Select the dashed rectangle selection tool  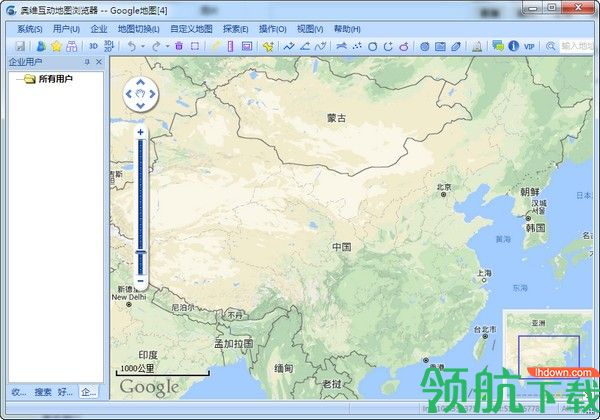[195, 46]
